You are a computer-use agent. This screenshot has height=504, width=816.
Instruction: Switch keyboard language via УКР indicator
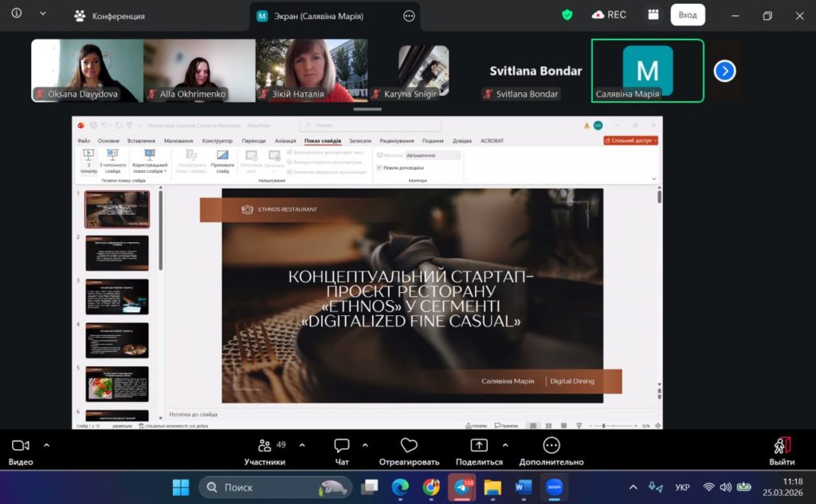(x=682, y=486)
